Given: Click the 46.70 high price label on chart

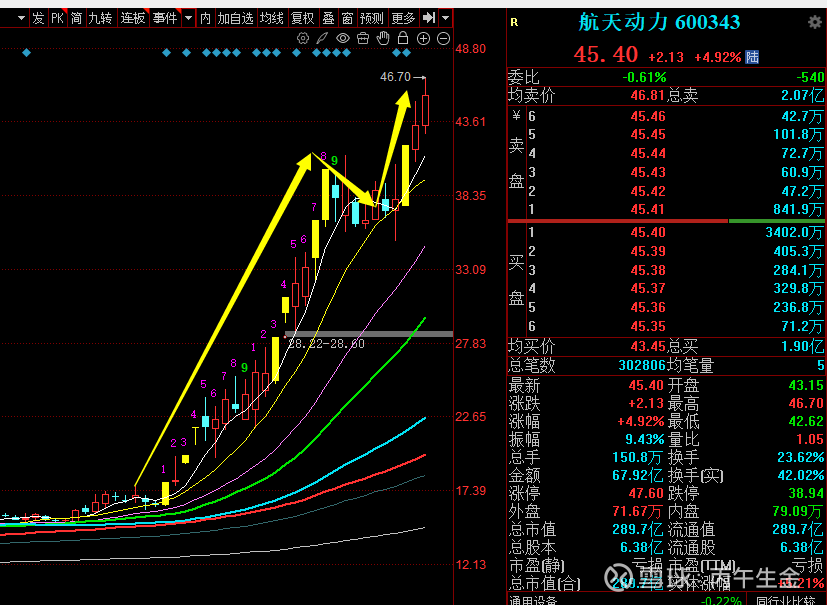Looking at the screenshot, I should [x=395, y=77].
